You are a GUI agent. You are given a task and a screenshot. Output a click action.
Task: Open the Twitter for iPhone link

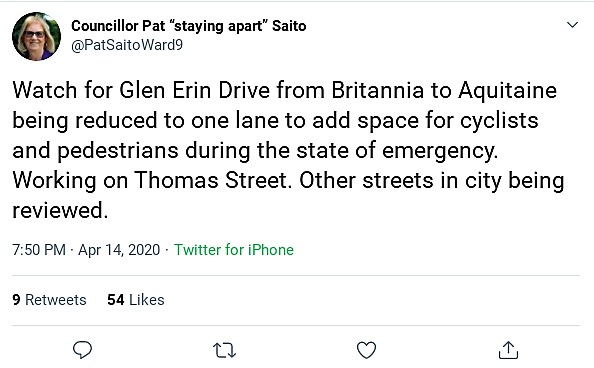point(234,250)
